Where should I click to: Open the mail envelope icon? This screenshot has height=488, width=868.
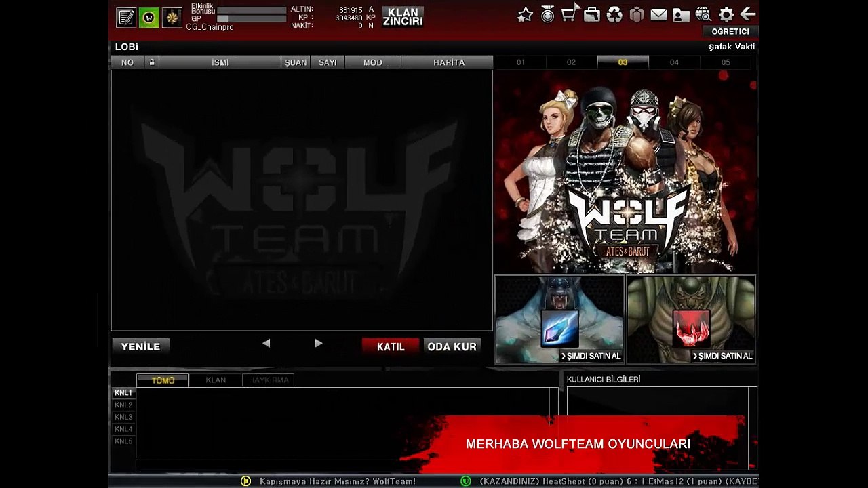point(658,15)
